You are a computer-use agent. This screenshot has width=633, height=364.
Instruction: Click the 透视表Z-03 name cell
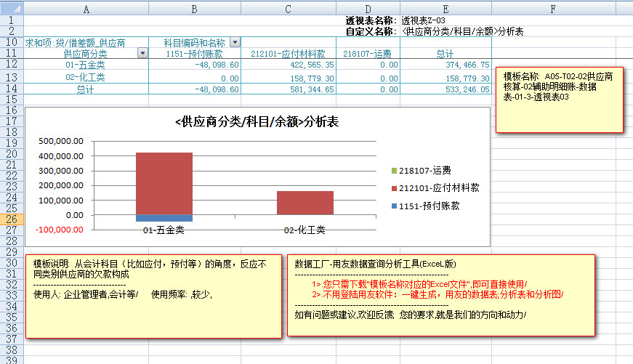click(424, 20)
